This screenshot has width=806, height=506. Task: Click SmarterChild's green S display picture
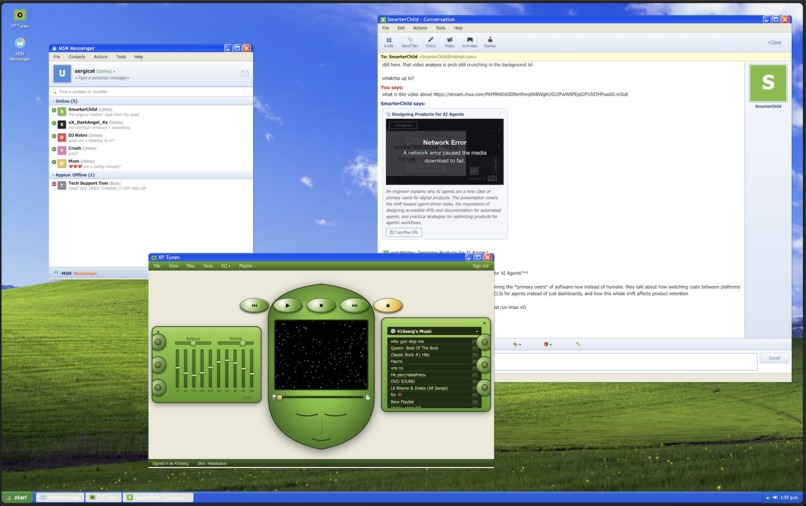768,83
